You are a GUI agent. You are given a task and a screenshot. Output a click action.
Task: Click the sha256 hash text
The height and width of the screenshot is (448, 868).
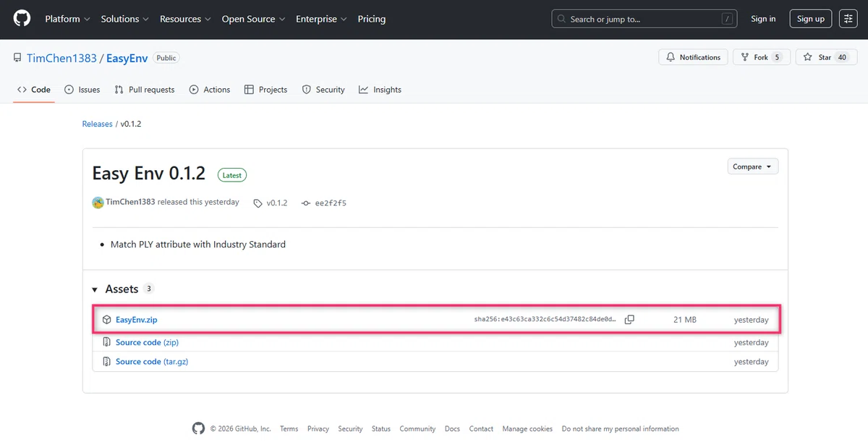[545, 319]
